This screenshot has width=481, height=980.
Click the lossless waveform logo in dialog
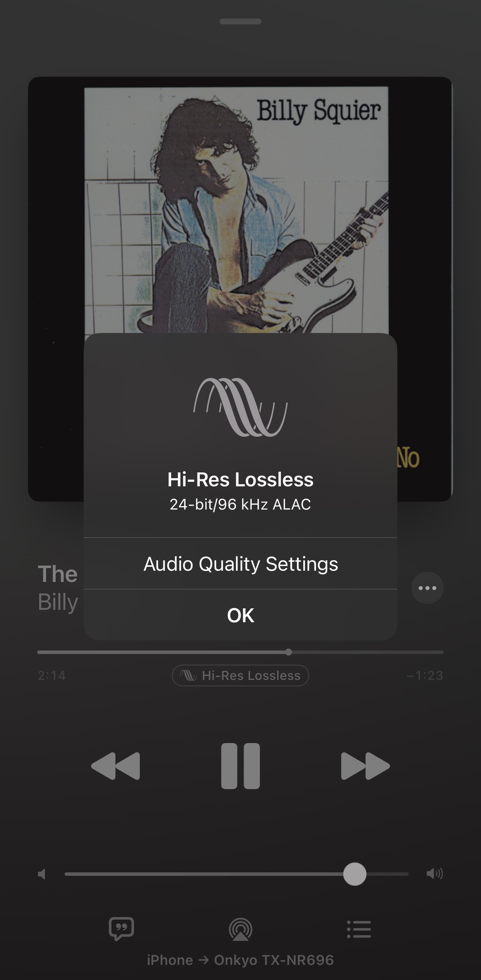pos(240,407)
